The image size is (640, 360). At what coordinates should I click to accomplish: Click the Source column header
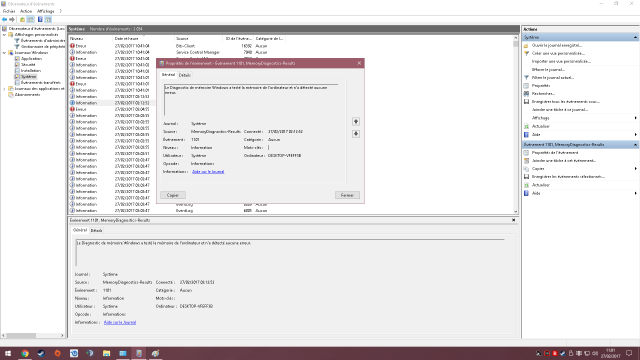click(x=199, y=39)
